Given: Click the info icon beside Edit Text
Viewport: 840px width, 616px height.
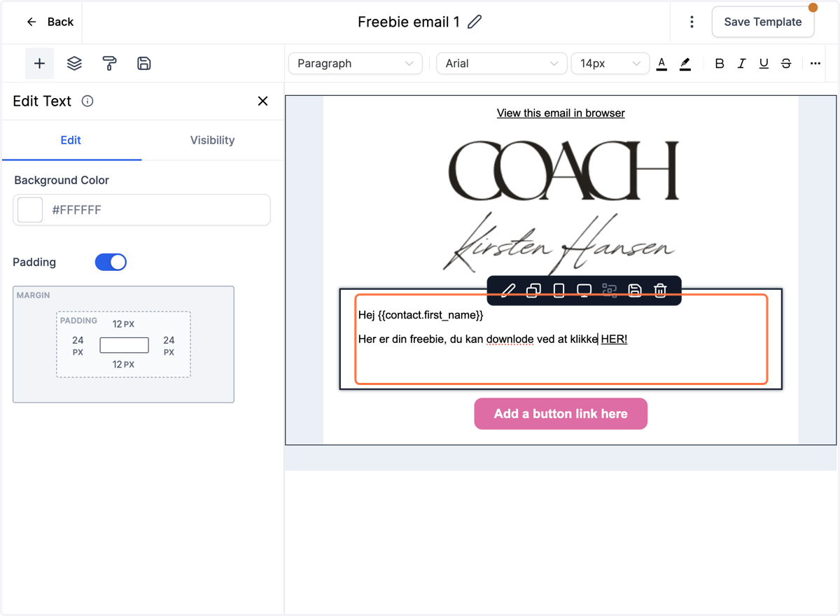Looking at the screenshot, I should pyautogui.click(x=87, y=101).
